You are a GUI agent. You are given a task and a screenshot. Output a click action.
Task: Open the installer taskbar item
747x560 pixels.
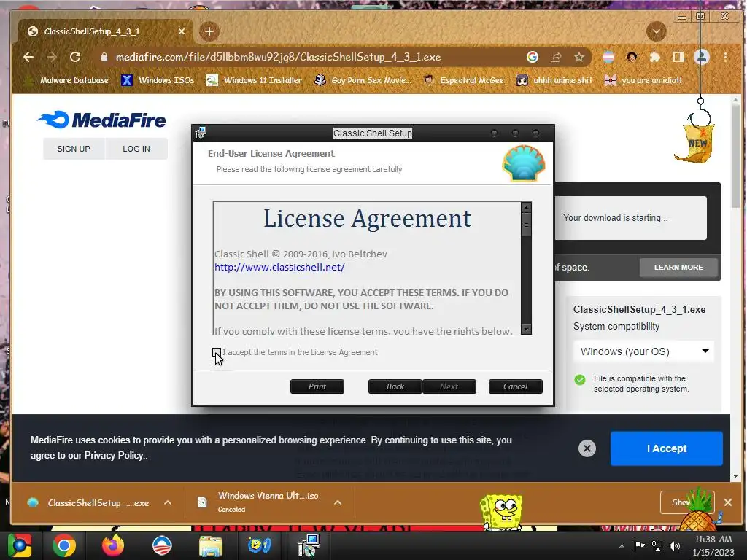[309, 545]
